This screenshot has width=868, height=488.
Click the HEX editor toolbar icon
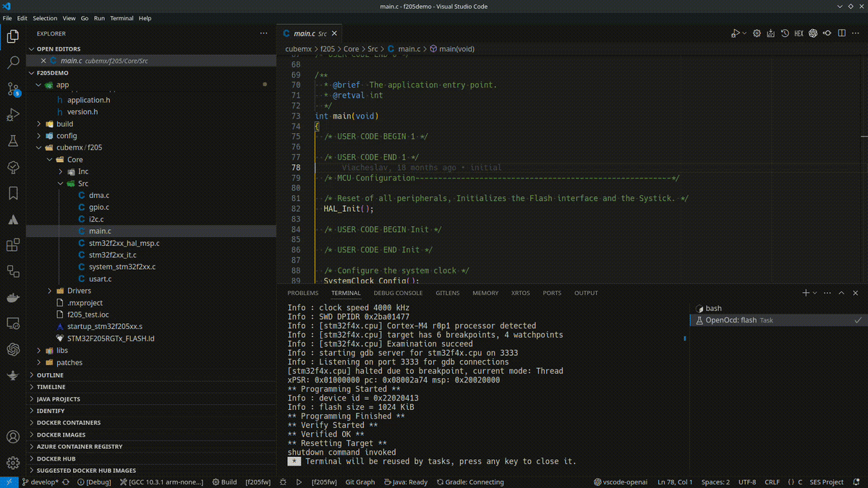[x=799, y=33]
